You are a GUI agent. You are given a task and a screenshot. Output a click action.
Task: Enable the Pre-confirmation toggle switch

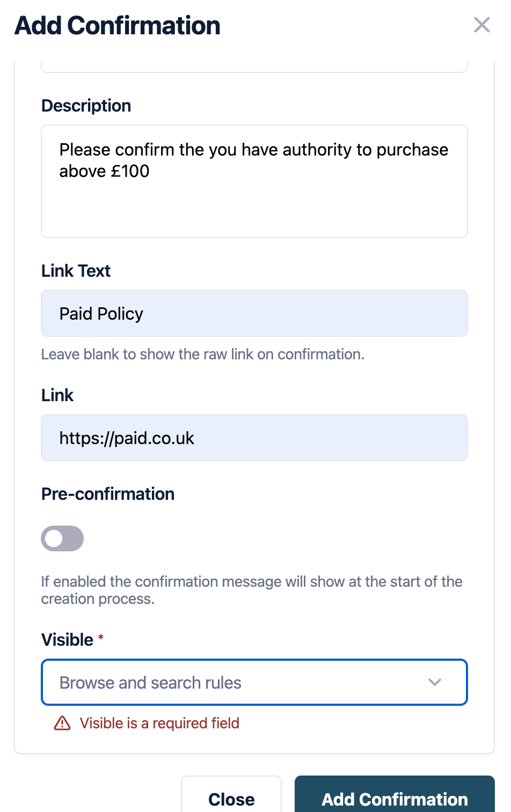click(62, 538)
